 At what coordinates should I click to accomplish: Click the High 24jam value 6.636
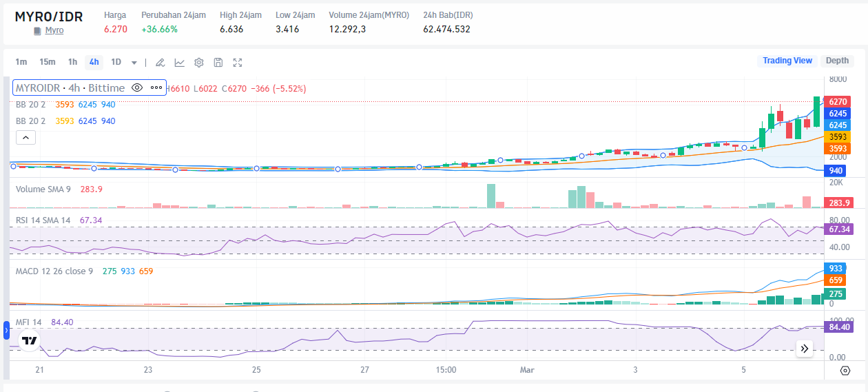(x=231, y=29)
